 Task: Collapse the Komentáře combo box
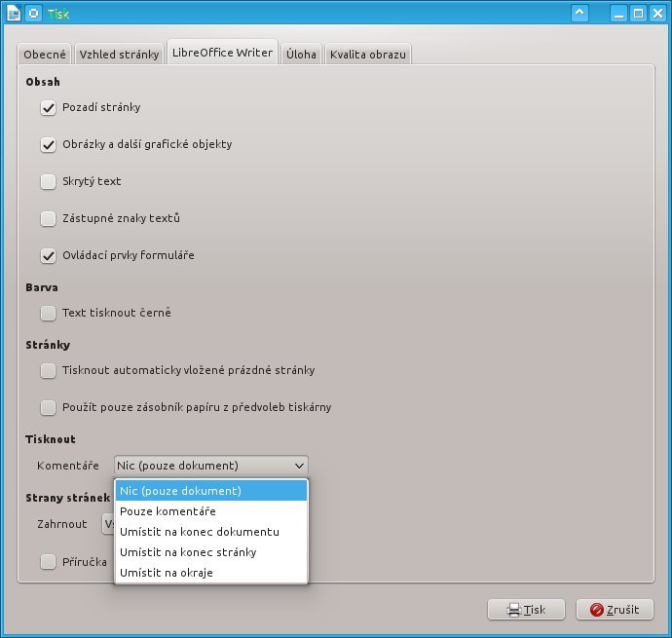point(211,466)
